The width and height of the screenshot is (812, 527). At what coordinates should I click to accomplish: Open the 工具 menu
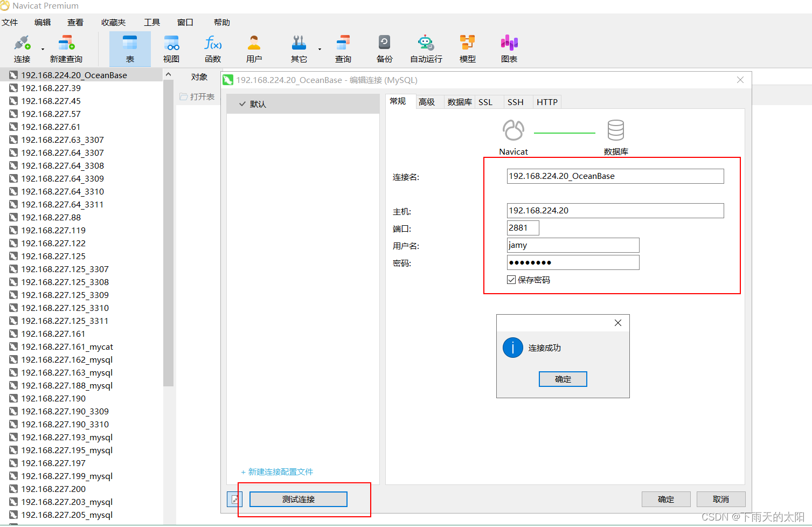pos(152,22)
